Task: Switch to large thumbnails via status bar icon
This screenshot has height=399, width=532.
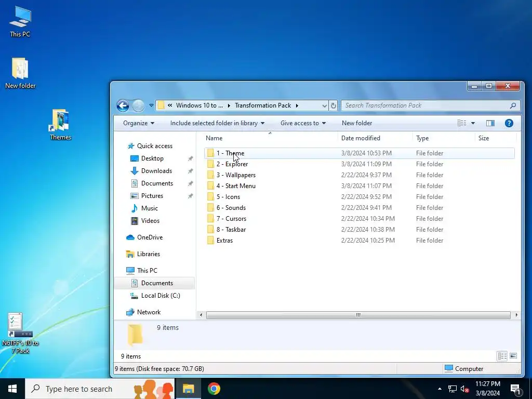Action: [x=513, y=356]
